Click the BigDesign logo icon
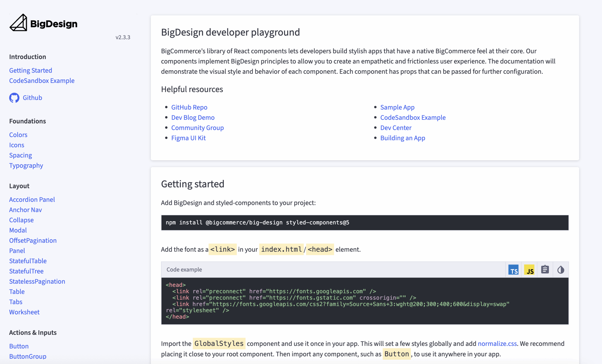602x364 pixels. tap(18, 23)
